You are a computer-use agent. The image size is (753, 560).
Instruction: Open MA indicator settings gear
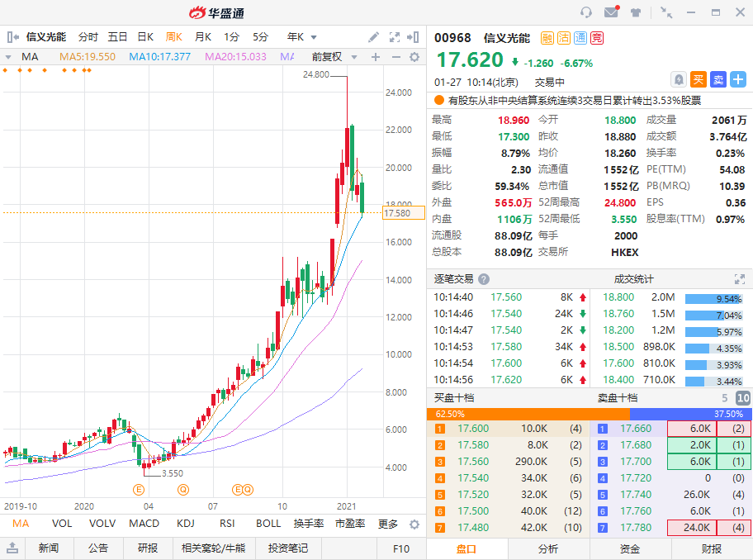(x=414, y=57)
